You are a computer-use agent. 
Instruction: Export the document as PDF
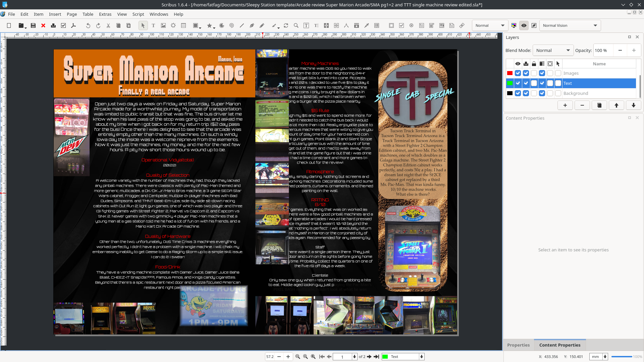[x=73, y=25]
